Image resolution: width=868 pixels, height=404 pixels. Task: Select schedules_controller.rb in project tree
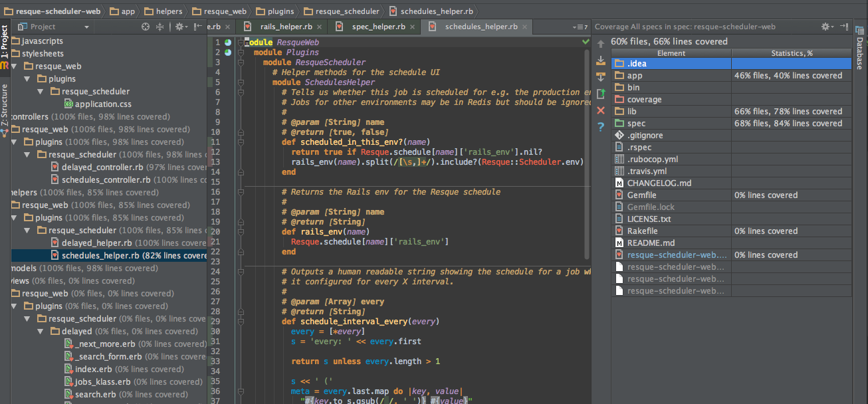click(130, 180)
